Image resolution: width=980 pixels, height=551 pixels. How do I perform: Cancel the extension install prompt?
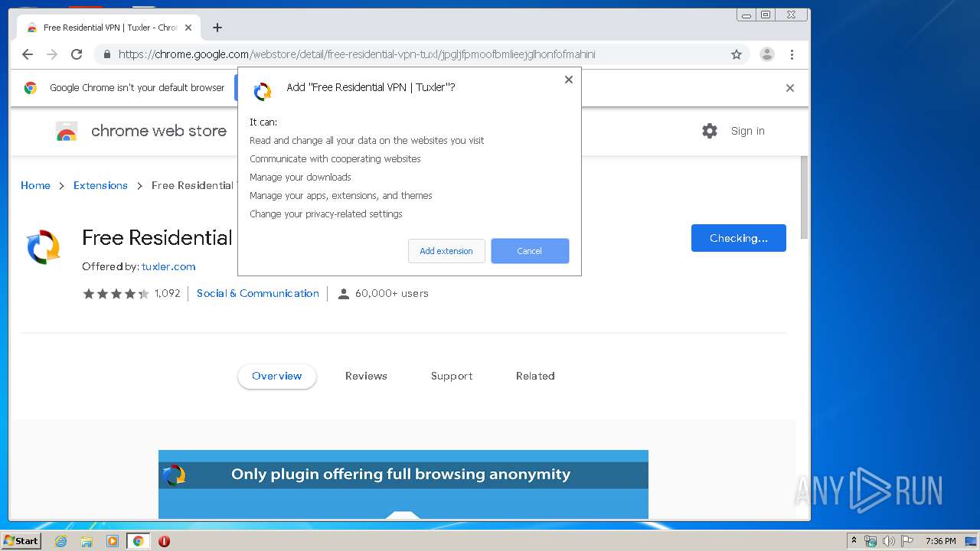530,251
